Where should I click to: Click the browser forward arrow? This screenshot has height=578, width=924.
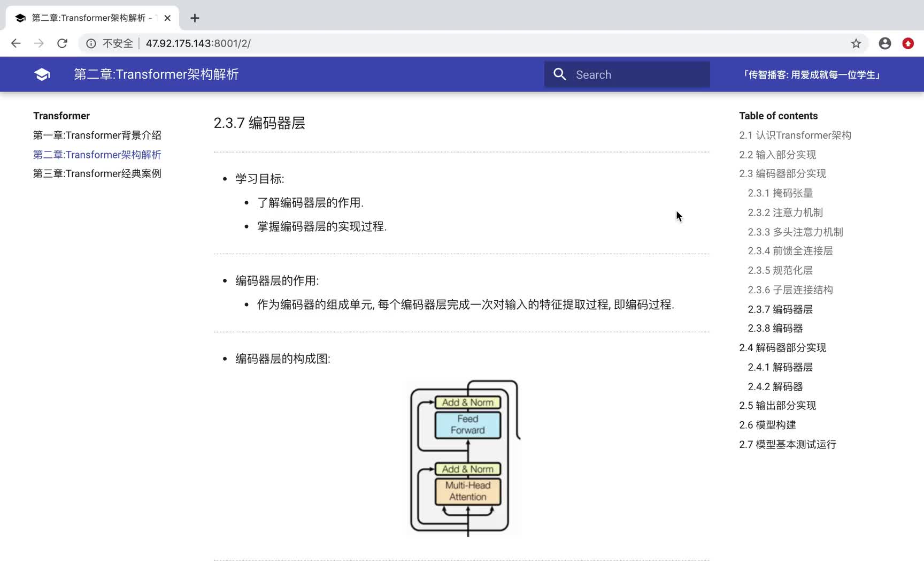[39, 43]
